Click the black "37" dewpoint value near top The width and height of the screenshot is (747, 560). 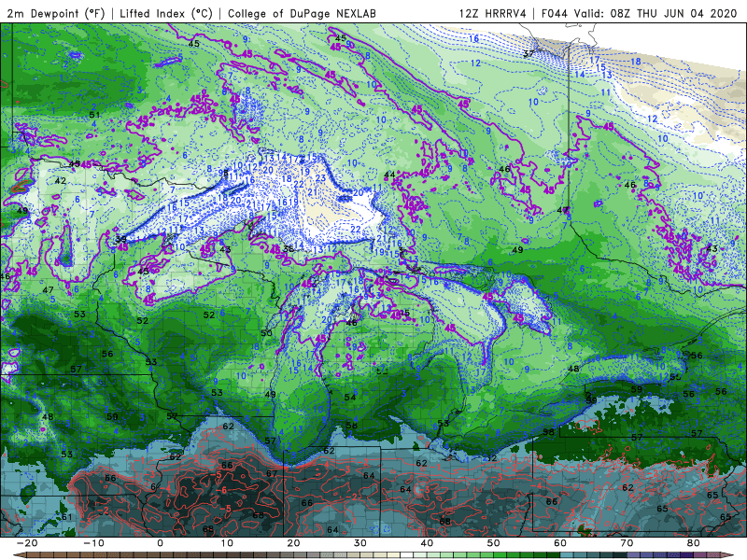[529, 54]
